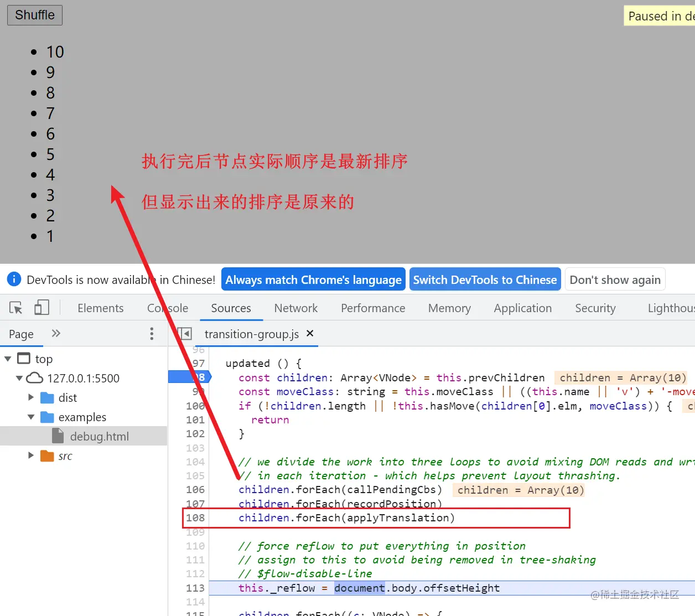The width and height of the screenshot is (695, 616).
Task: Click the examples folder icon
Action: coord(47,417)
